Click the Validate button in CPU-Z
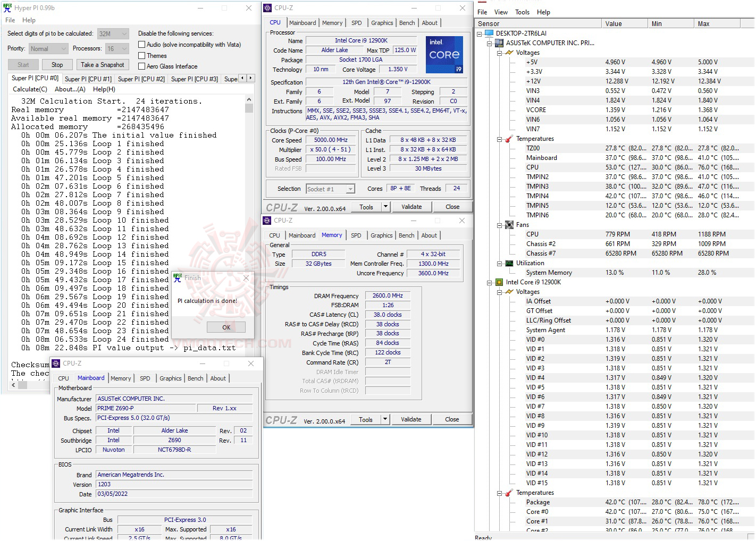756x541 pixels. point(411,206)
